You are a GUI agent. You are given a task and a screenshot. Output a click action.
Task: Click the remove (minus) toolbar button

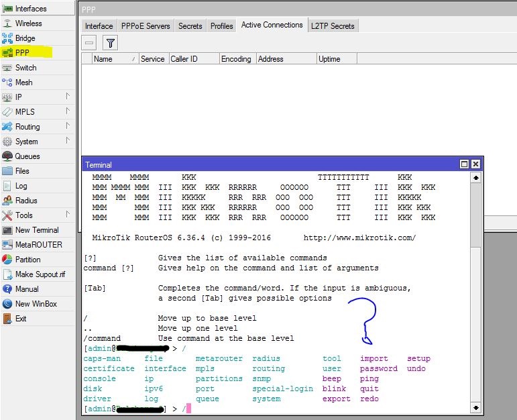pos(89,43)
